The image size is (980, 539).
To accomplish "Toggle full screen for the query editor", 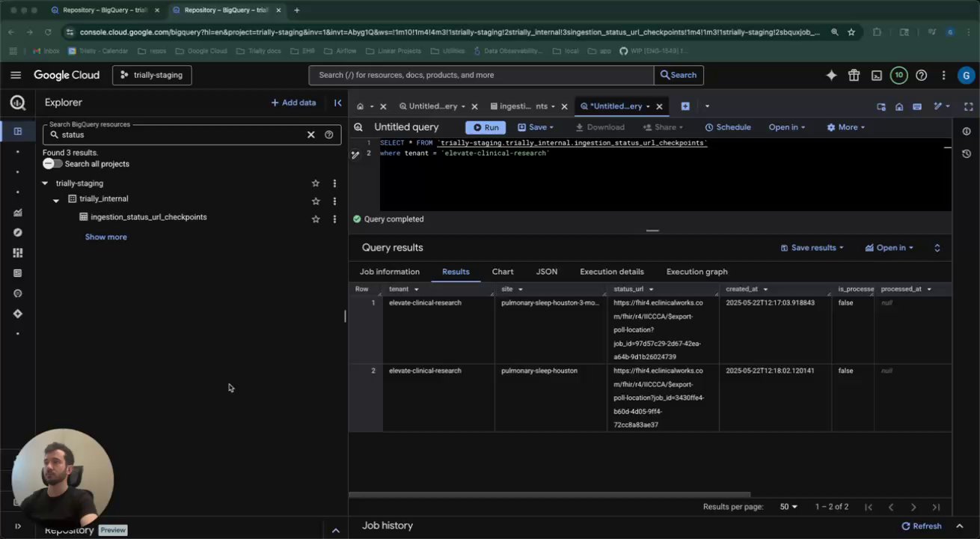I will [969, 106].
